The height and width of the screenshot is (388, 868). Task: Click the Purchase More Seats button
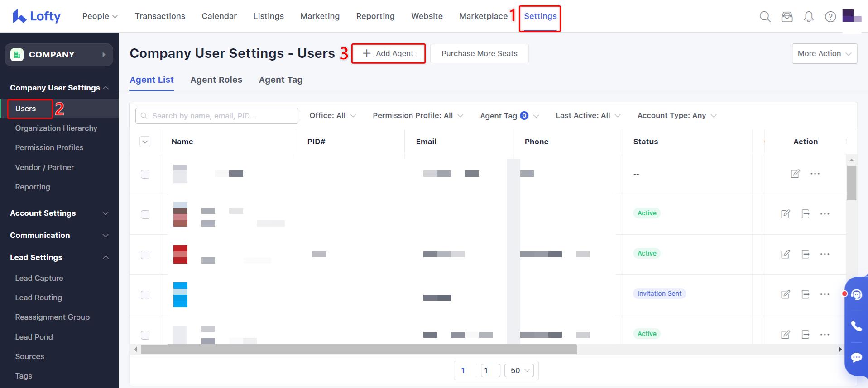coord(479,53)
